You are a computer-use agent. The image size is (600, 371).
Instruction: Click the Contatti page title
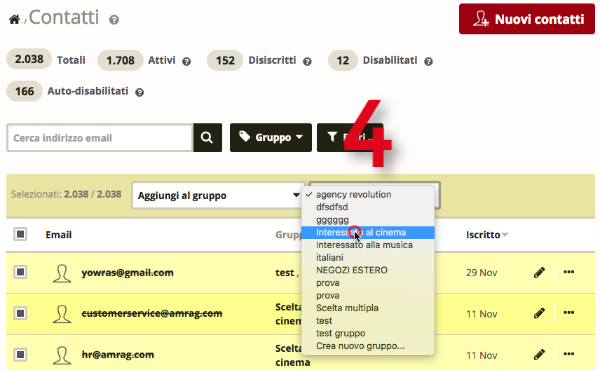64,17
